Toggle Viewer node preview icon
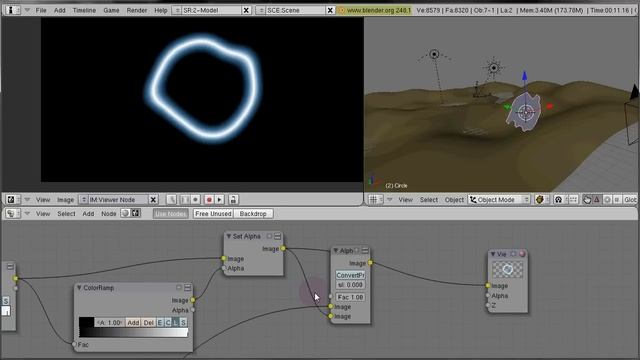The image size is (640, 360). 513,254
